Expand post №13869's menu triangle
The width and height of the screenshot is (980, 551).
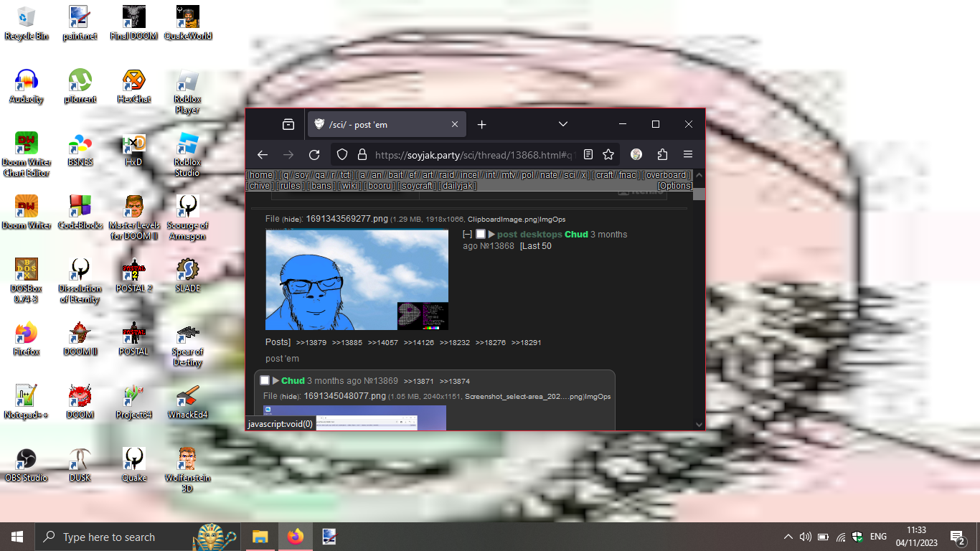tap(275, 380)
